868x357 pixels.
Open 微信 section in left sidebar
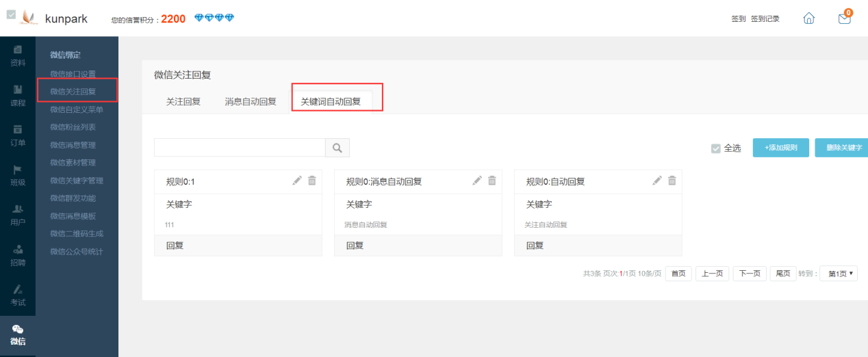tap(18, 335)
